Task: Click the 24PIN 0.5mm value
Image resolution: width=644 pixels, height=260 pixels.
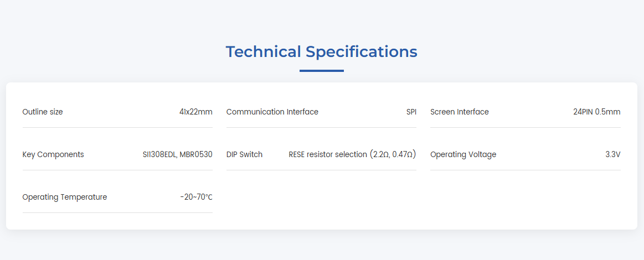Action: pos(597,112)
